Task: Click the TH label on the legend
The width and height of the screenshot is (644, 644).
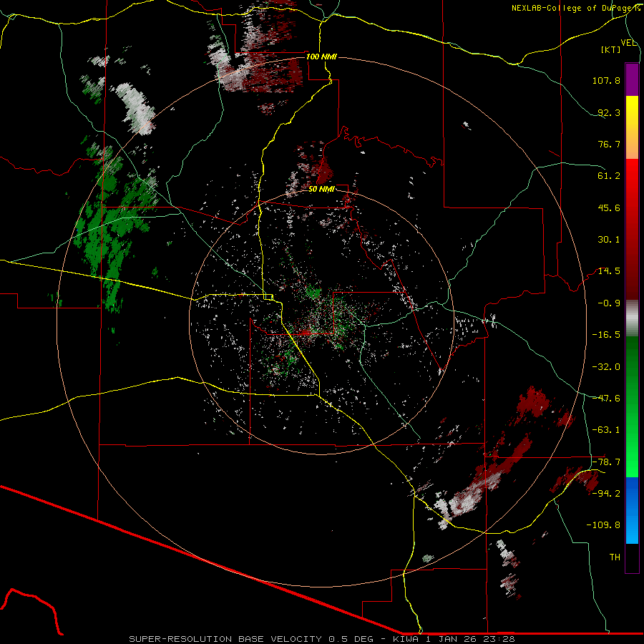Action: click(x=615, y=557)
